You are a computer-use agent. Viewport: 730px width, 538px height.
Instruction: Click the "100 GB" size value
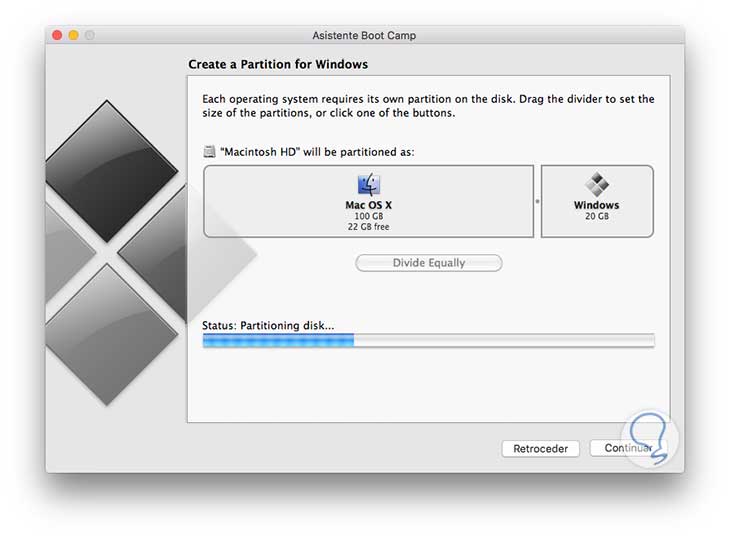click(x=369, y=216)
